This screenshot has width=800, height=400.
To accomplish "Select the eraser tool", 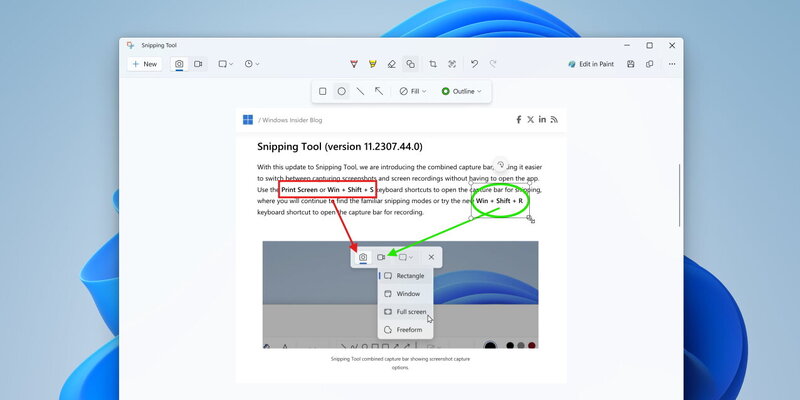I will click(x=391, y=64).
